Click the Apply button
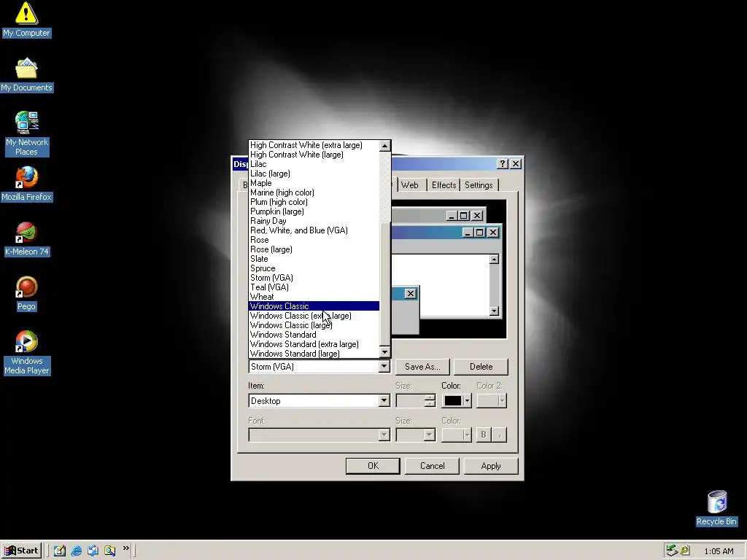This screenshot has height=560, width=747. 491,466
